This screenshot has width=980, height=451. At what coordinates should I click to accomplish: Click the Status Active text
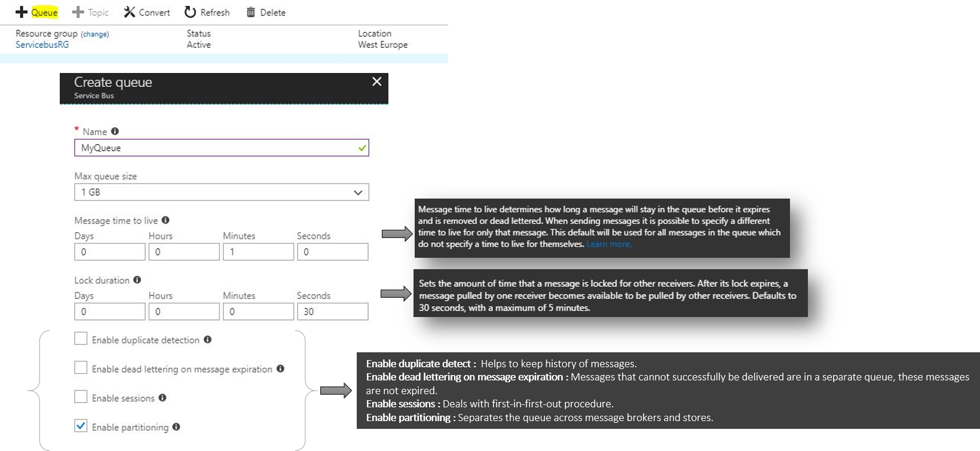click(199, 45)
